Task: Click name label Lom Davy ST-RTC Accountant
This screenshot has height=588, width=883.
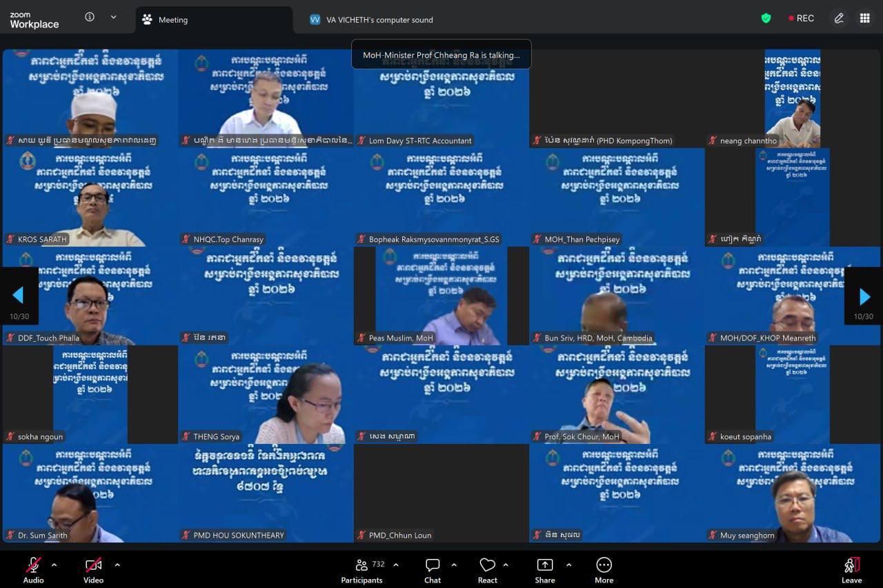Action: coord(420,141)
